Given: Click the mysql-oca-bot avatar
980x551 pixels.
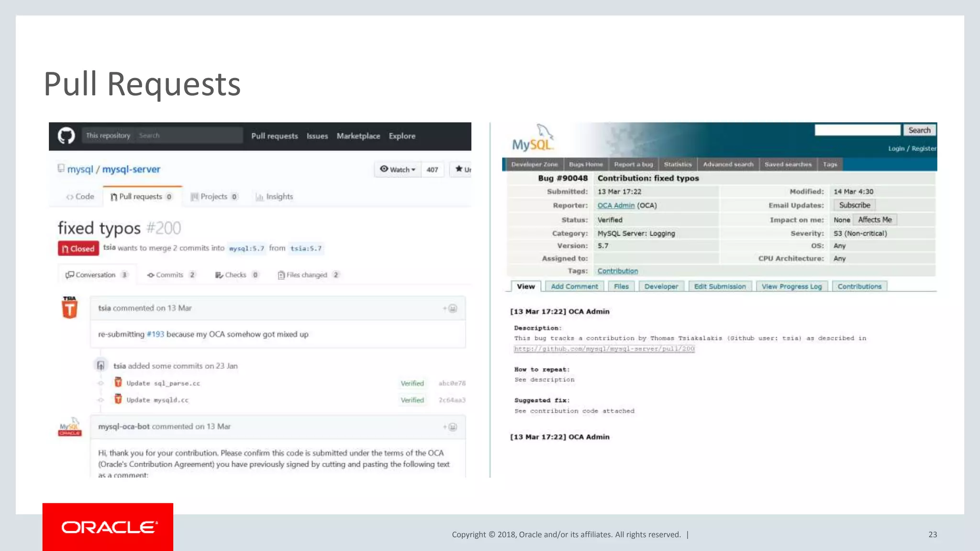Looking at the screenshot, I should tap(70, 426).
